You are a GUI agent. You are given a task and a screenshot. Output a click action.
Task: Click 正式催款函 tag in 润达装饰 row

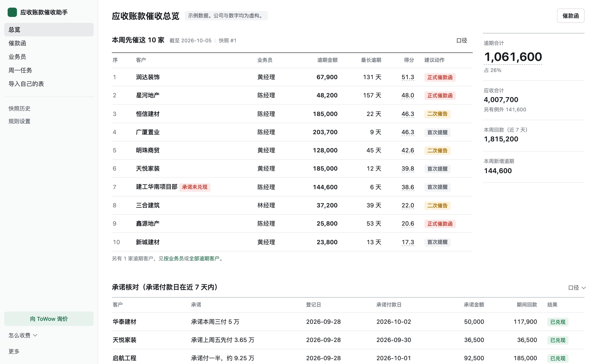coord(440,77)
